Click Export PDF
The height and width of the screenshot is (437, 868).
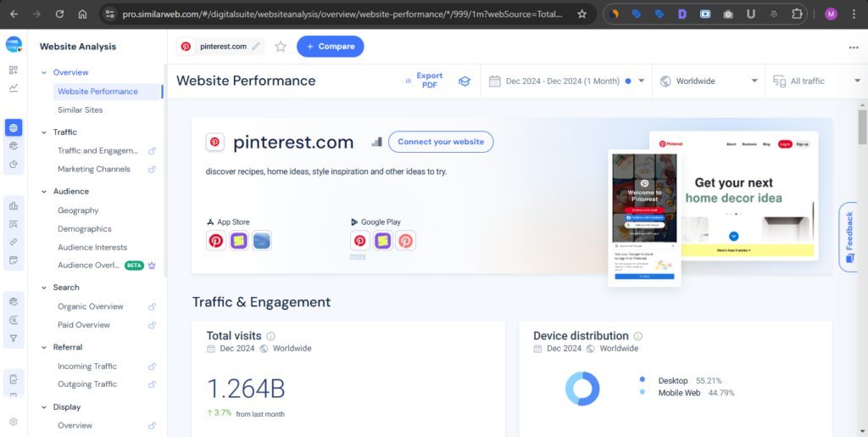[x=424, y=81]
